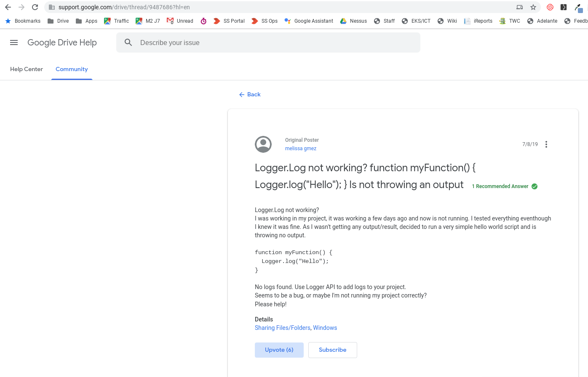Bookmark this page with the star icon
This screenshot has height=377, width=588.
pos(534,7)
